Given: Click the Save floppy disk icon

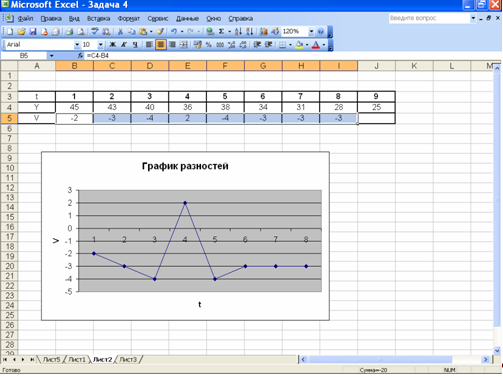Looking at the screenshot, I should [33, 32].
